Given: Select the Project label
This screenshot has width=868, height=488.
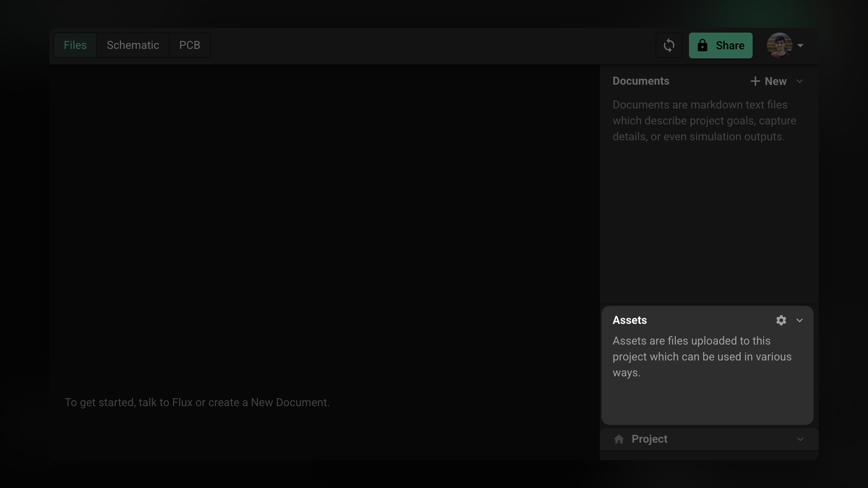Looking at the screenshot, I should coord(649,439).
